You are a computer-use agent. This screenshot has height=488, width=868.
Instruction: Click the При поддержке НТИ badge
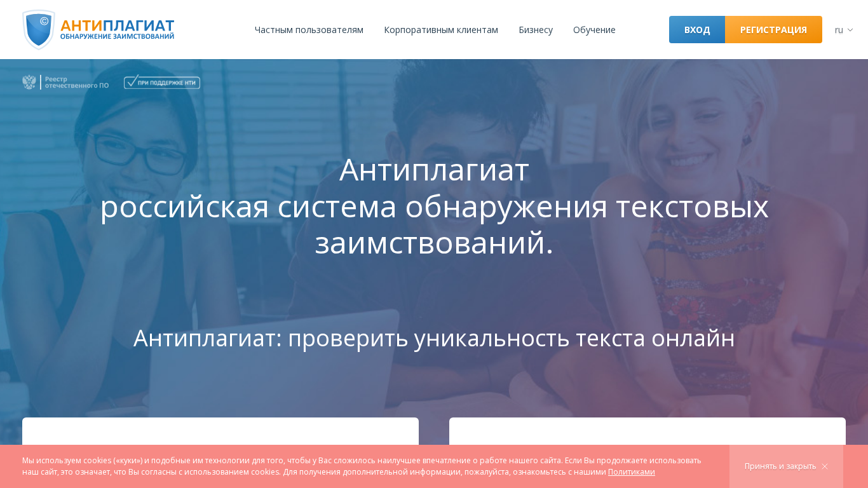pos(162,82)
